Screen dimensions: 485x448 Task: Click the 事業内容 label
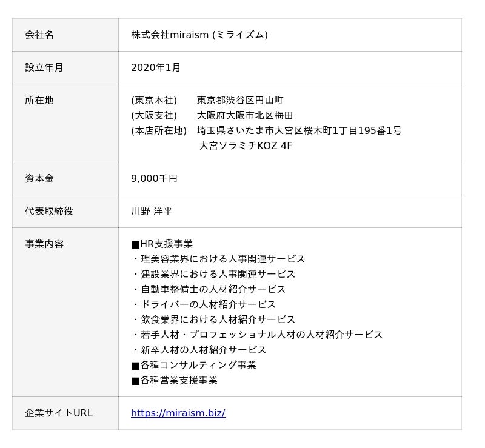[44, 244]
